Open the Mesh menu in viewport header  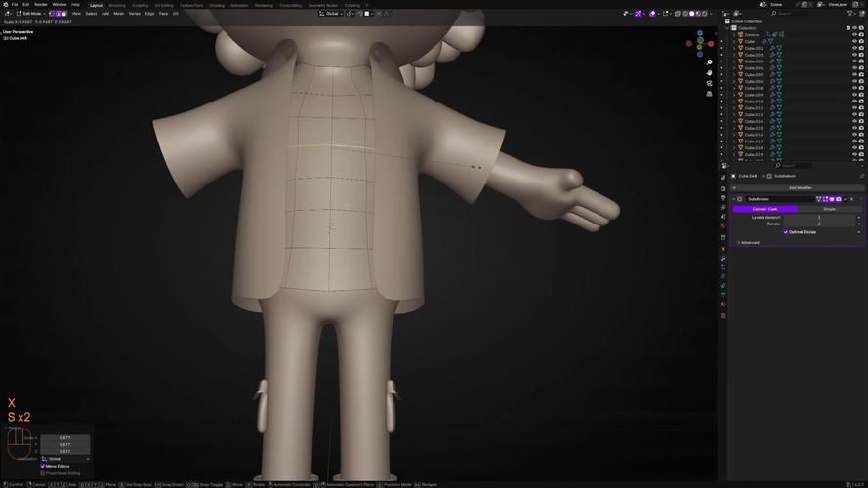(119, 14)
